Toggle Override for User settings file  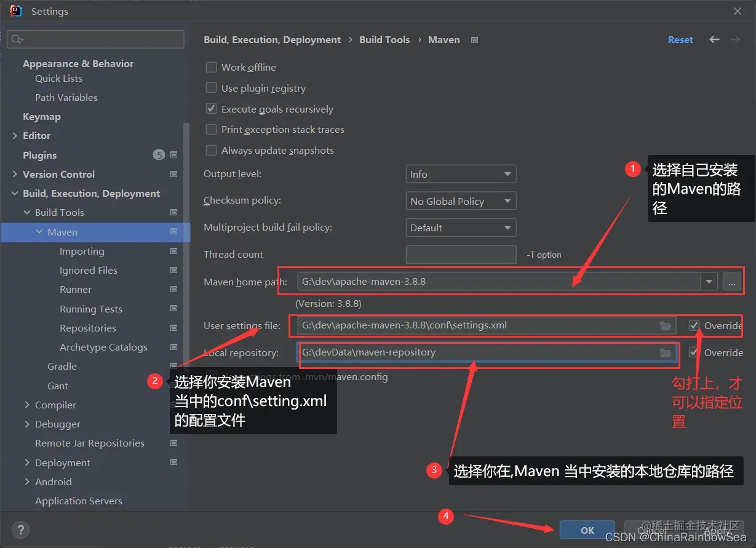[694, 325]
